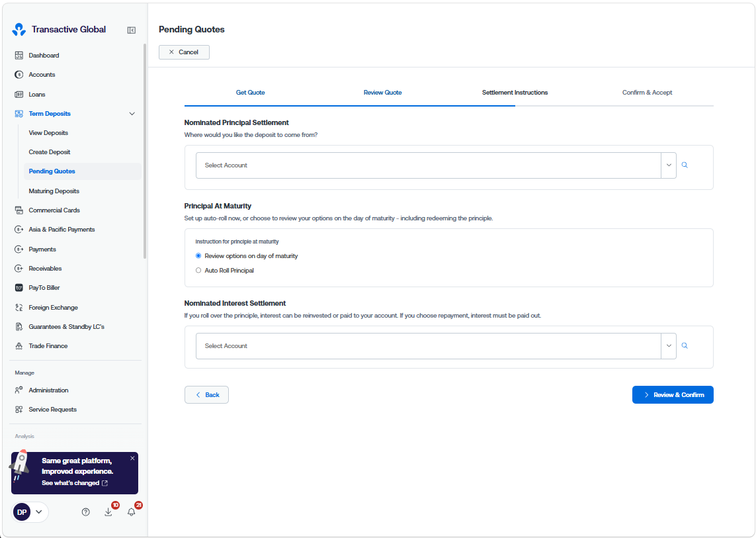
Task: Open View Deposits in the sidebar
Action: (x=48, y=133)
